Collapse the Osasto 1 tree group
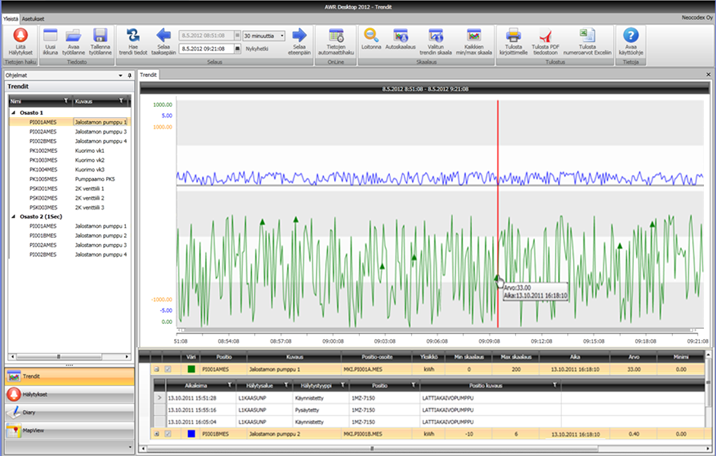This screenshot has width=716, height=456. tap(13, 113)
